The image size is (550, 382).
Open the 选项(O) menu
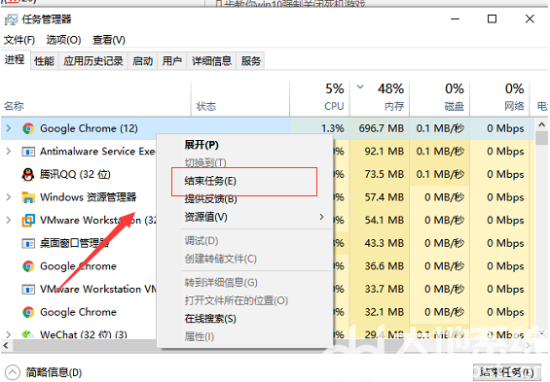[64, 40]
